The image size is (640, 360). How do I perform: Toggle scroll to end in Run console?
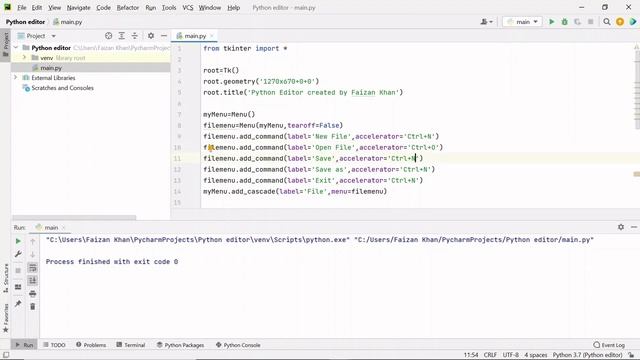click(x=33, y=280)
